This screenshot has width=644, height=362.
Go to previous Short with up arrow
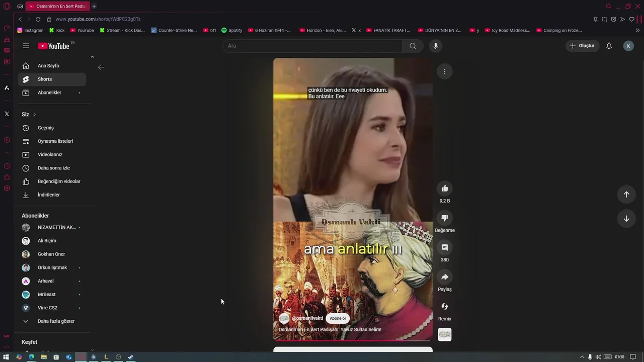click(626, 195)
